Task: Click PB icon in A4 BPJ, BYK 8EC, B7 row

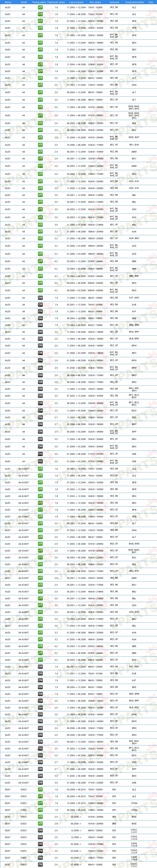Action: (40, 145)
